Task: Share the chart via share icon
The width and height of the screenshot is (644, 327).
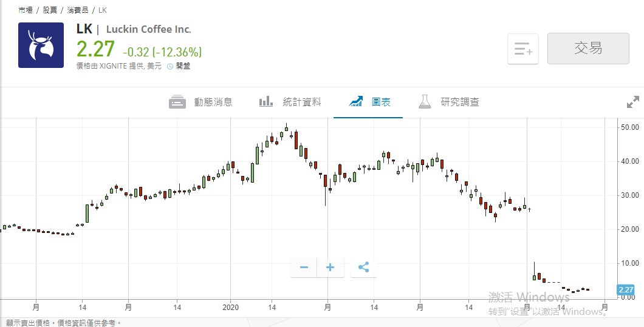Action: [x=363, y=268]
